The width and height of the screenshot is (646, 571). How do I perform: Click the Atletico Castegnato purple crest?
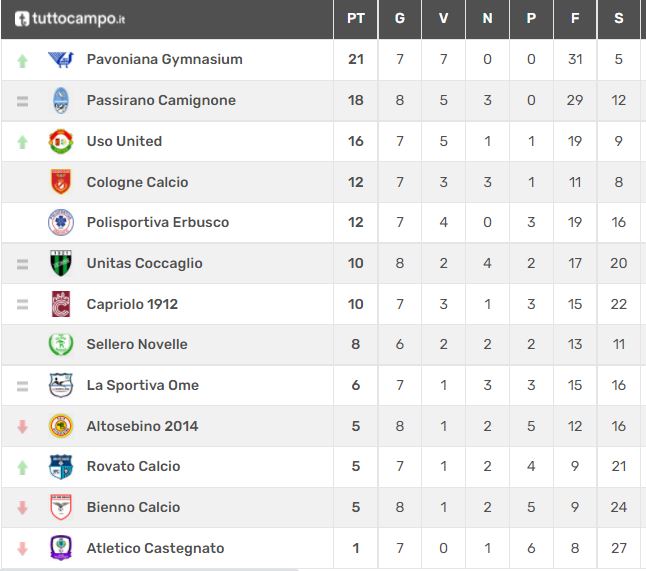61,548
